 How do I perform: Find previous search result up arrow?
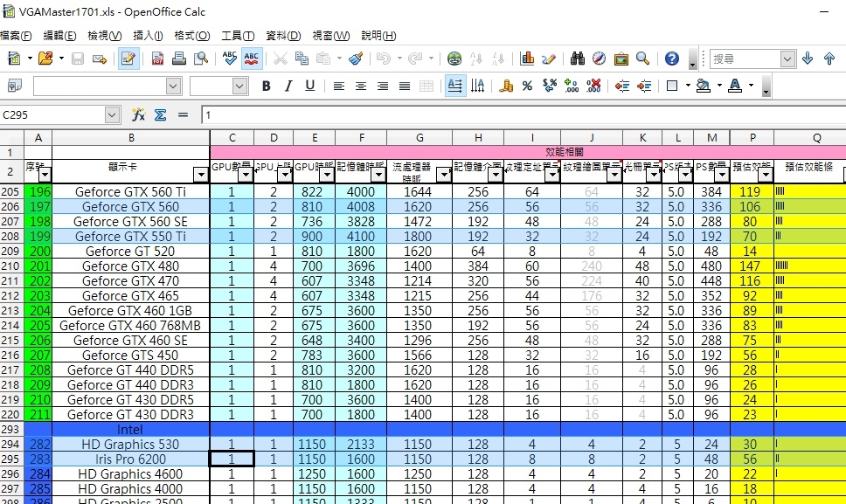(829, 59)
